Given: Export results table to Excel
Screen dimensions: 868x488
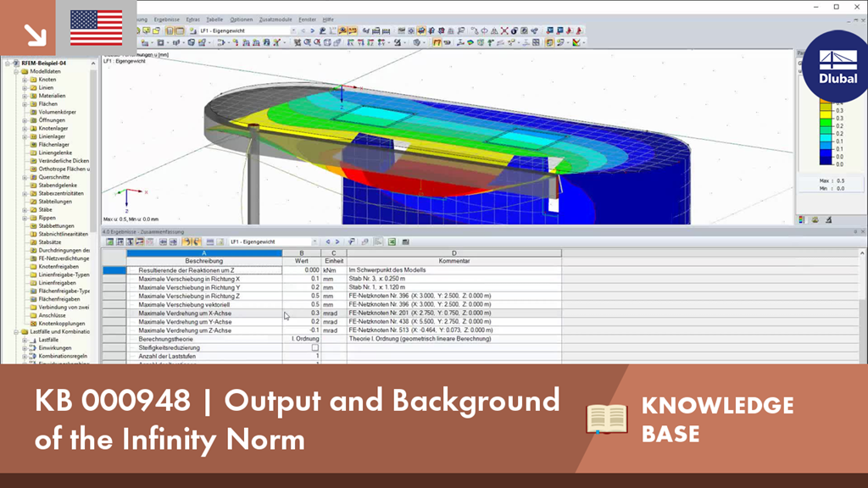Looking at the screenshot, I should coord(392,241).
